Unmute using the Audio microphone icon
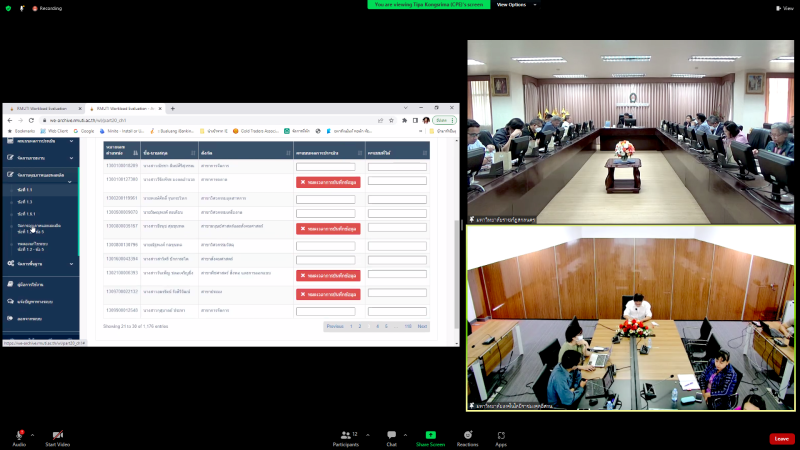This screenshot has width=800, height=450. (x=19, y=435)
